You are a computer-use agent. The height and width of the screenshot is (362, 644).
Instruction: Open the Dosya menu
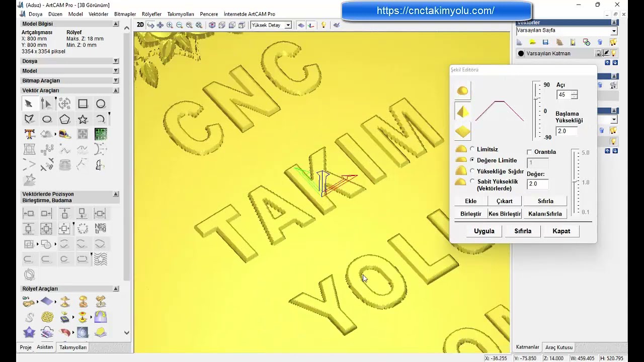[35, 14]
